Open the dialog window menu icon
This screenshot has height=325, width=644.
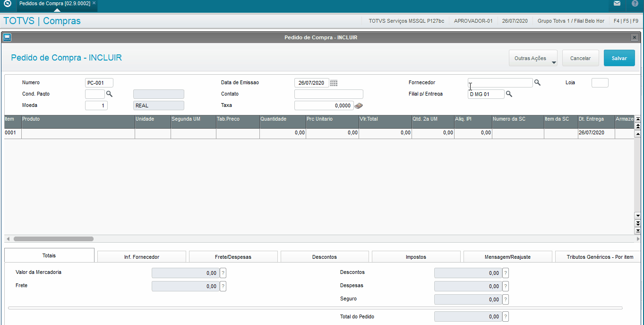tap(7, 37)
